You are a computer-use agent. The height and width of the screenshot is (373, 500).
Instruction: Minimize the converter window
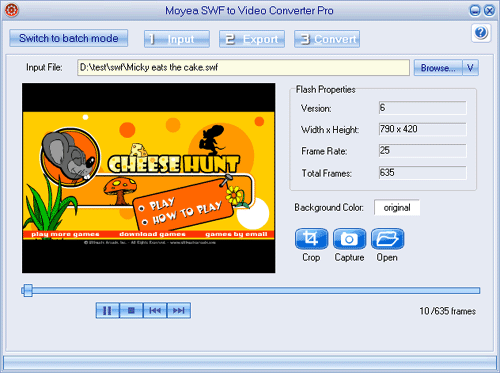tap(475, 11)
